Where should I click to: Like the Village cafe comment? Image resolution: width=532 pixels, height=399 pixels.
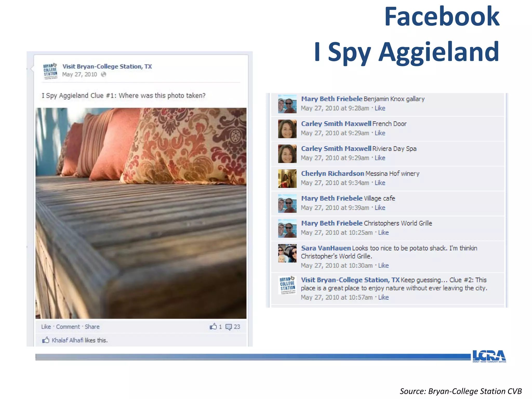click(380, 208)
